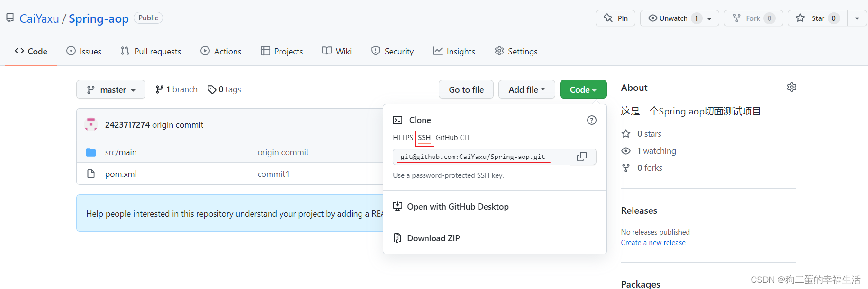The image size is (868, 289).
Task: Click the repository icon beside CaiYaxu
Action: 10,18
